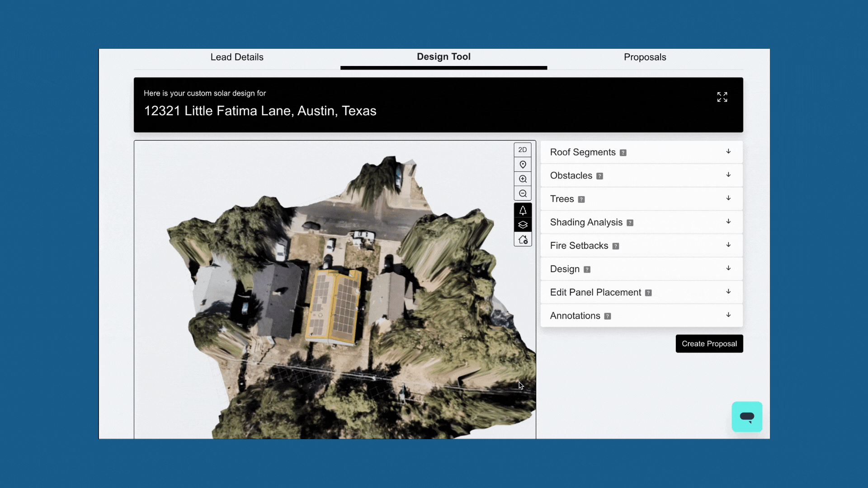Toggle the layers icon
This screenshot has width=868, height=488.
coord(523,225)
